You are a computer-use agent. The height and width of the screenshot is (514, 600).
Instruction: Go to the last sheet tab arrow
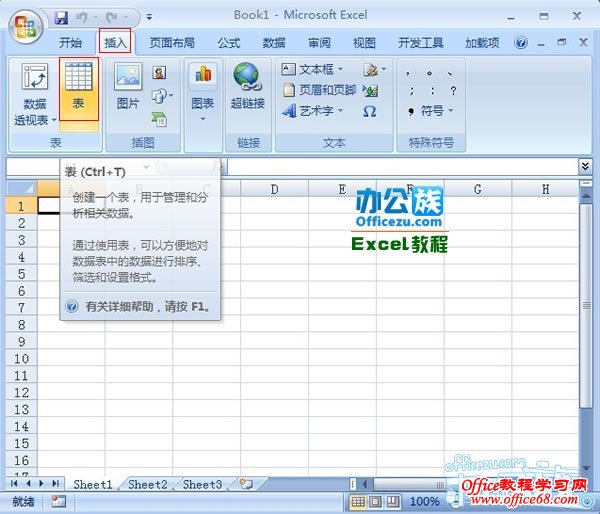pyautogui.click(x=55, y=483)
